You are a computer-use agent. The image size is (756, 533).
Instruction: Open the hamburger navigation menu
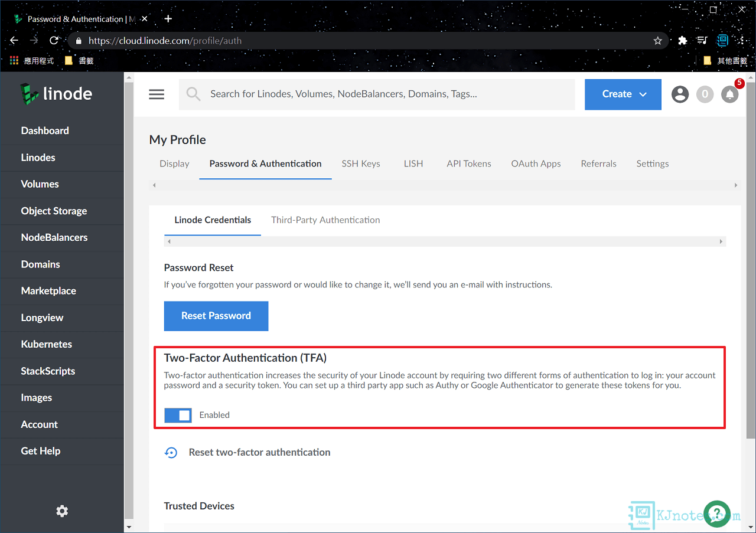coord(157,94)
